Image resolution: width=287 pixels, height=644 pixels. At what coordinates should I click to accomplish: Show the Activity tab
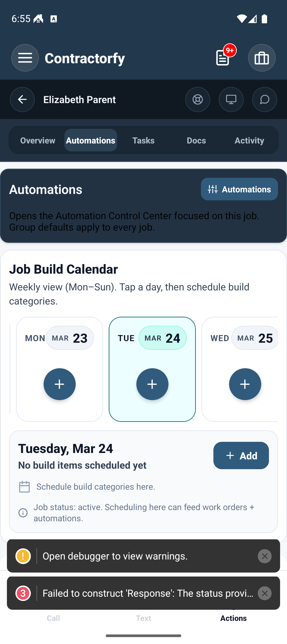(249, 140)
